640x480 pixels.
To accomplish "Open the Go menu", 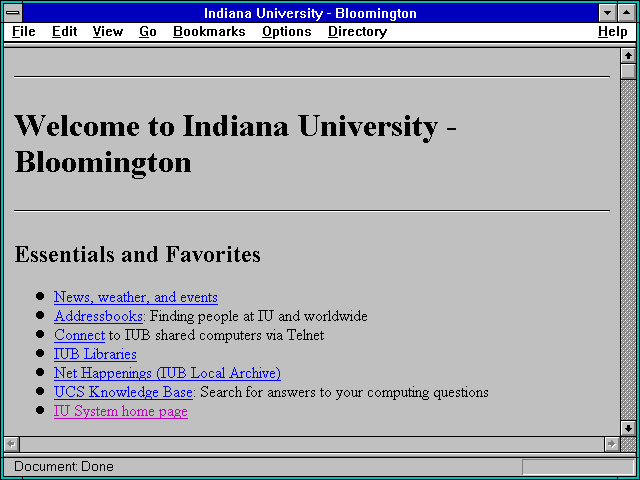I will tap(148, 32).
